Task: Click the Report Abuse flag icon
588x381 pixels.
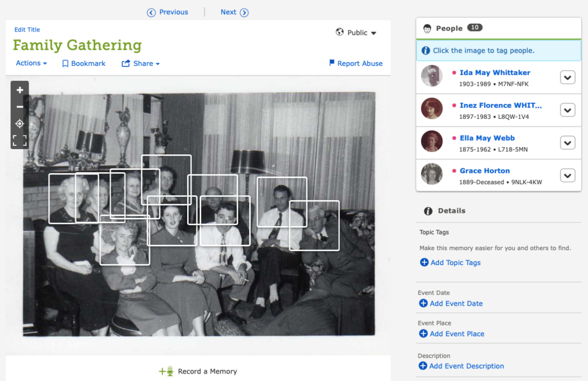Action: point(331,63)
